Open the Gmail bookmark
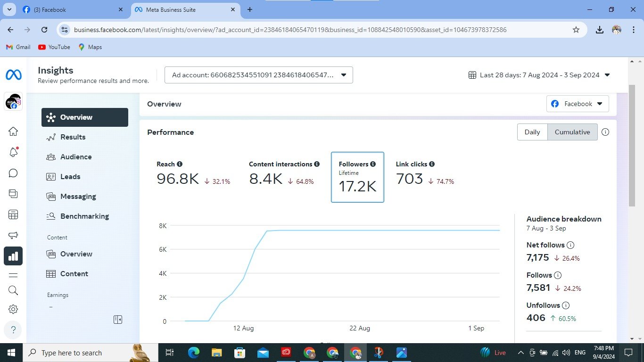The image size is (644, 362). tap(18, 47)
